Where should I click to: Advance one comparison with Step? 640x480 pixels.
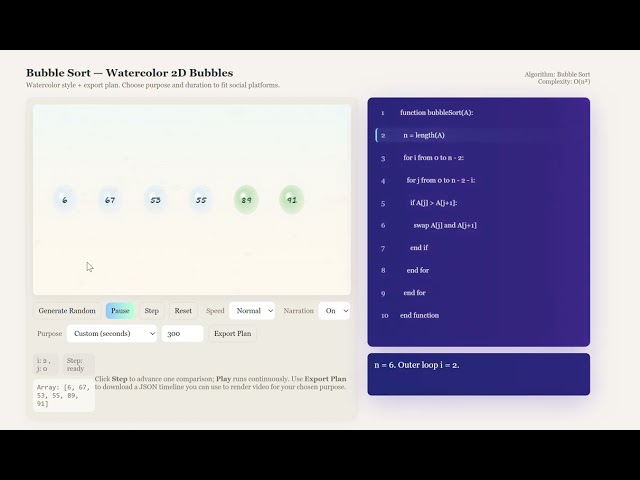click(x=151, y=311)
